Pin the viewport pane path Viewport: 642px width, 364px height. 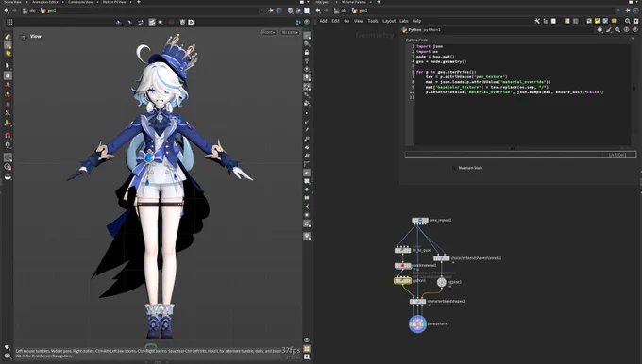(x=271, y=11)
